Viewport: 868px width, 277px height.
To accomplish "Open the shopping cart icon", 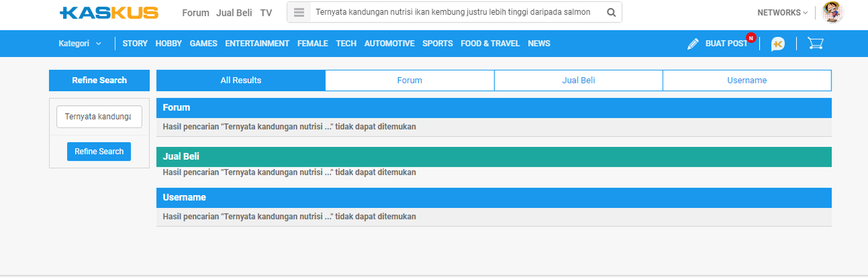I will tap(815, 43).
